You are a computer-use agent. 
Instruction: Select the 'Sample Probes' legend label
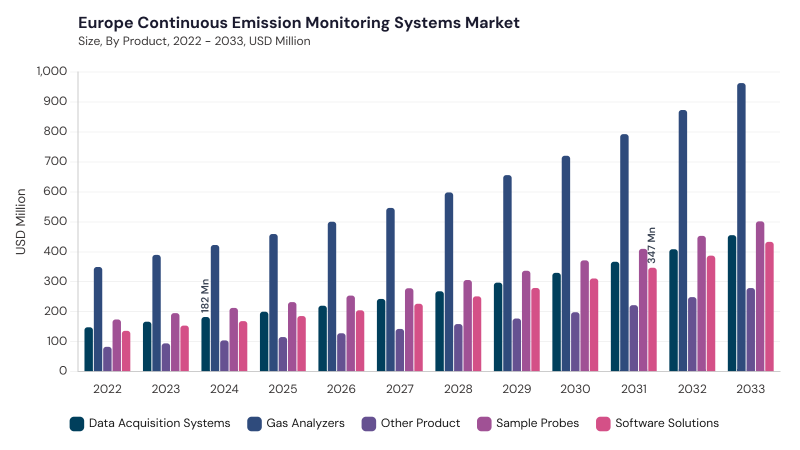click(x=538, y=423)
